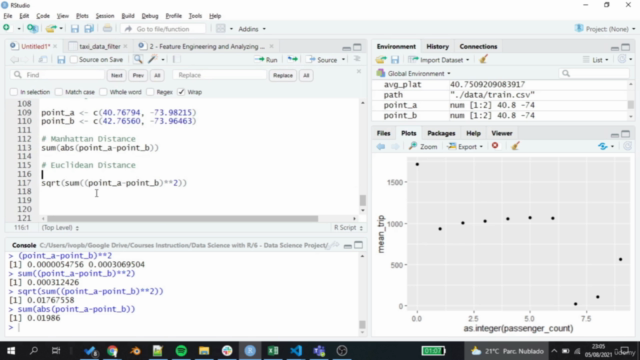Image resolution: width=640 pixels, height=360 pixels.
Task: Click the Find input field
Action: point(57,75)
